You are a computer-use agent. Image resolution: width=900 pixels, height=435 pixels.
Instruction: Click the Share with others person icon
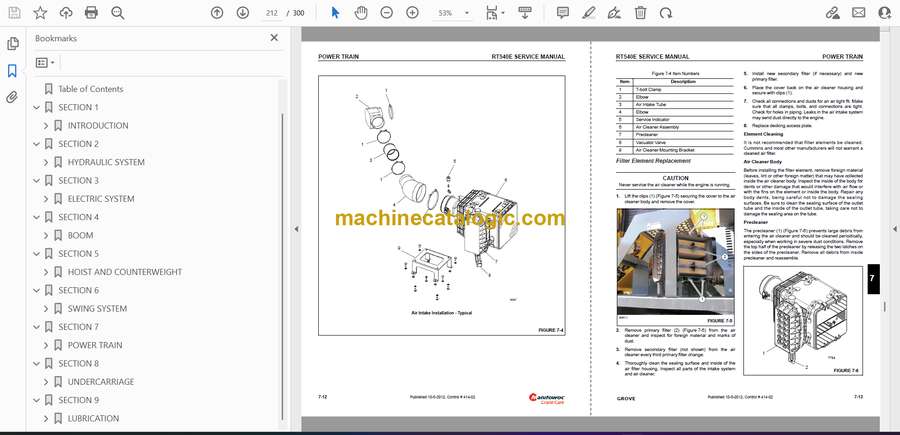885,13
